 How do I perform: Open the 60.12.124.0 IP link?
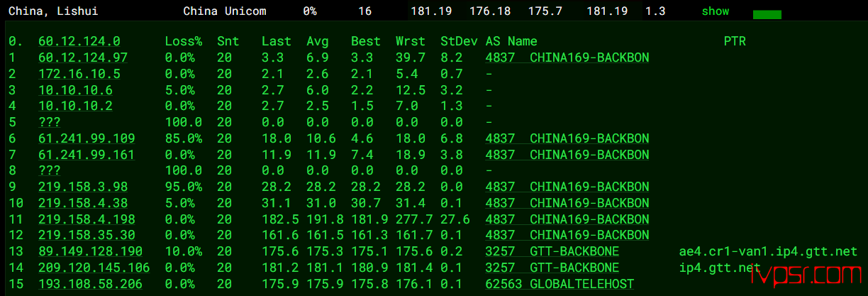click(x=79, y=41)
